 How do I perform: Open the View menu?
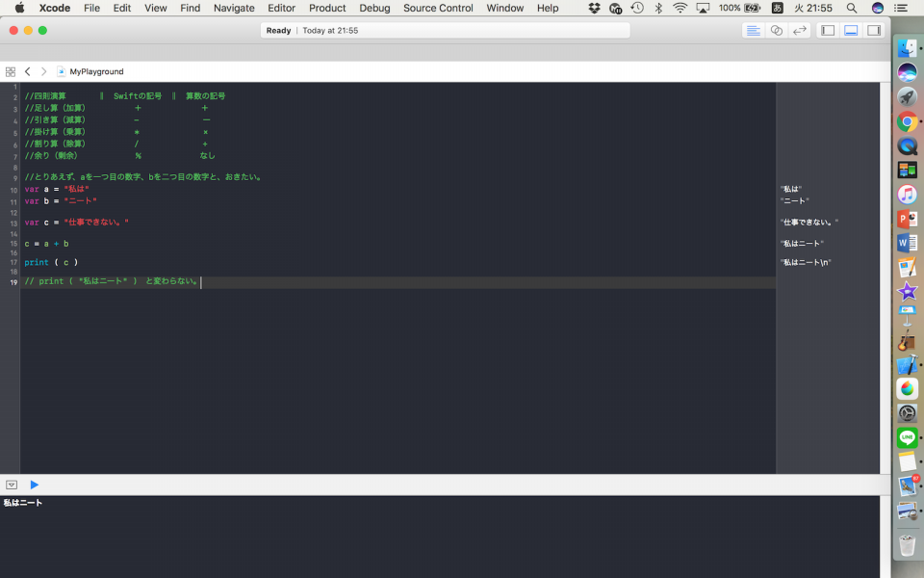[x=156, y=8]
